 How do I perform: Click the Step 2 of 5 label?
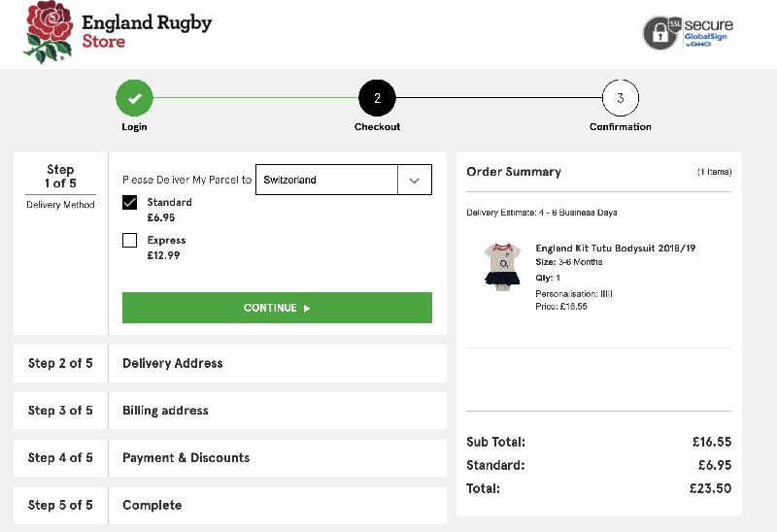[x=60, y=364]
